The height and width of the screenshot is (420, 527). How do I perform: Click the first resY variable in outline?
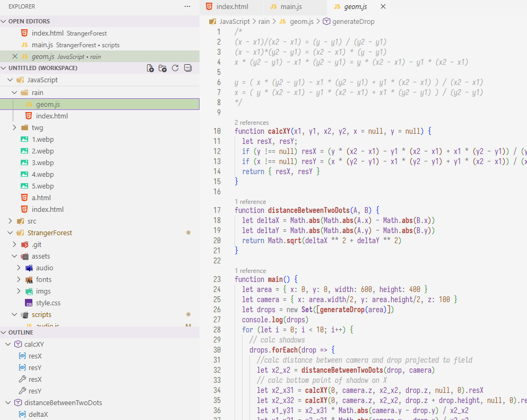(x=35, y=368)
